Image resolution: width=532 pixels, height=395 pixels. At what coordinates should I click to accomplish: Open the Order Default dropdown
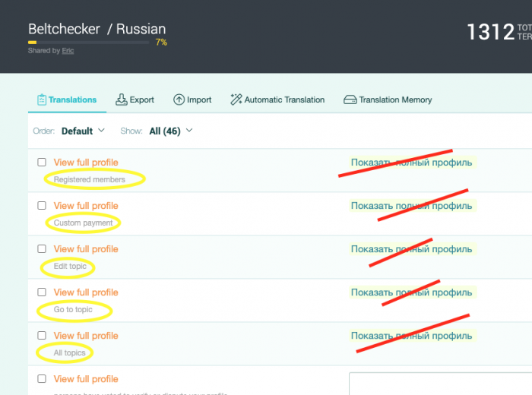[x=83, y=131]
